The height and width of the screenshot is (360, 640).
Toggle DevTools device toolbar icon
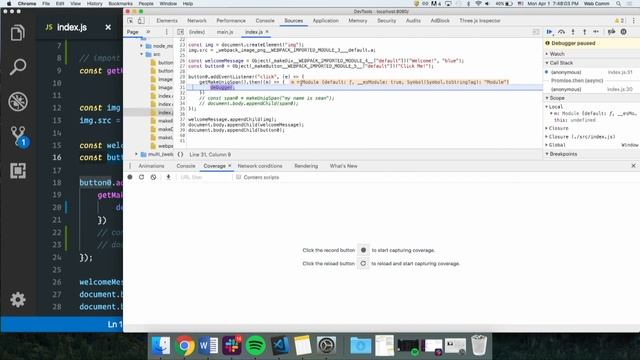click(x=141, y=20)
